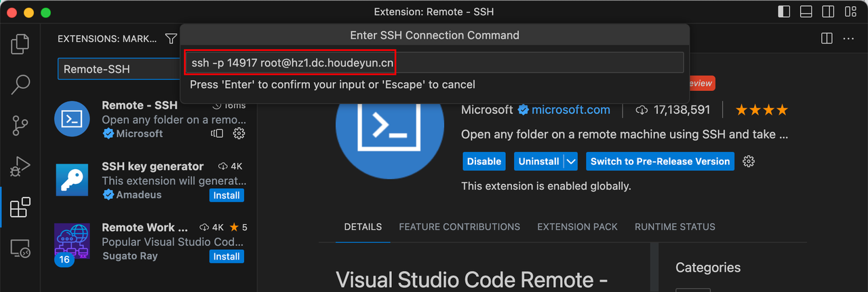868x292 pixels.
Task: Open the Explorer view in activity bar
Action: pos(20,43)
